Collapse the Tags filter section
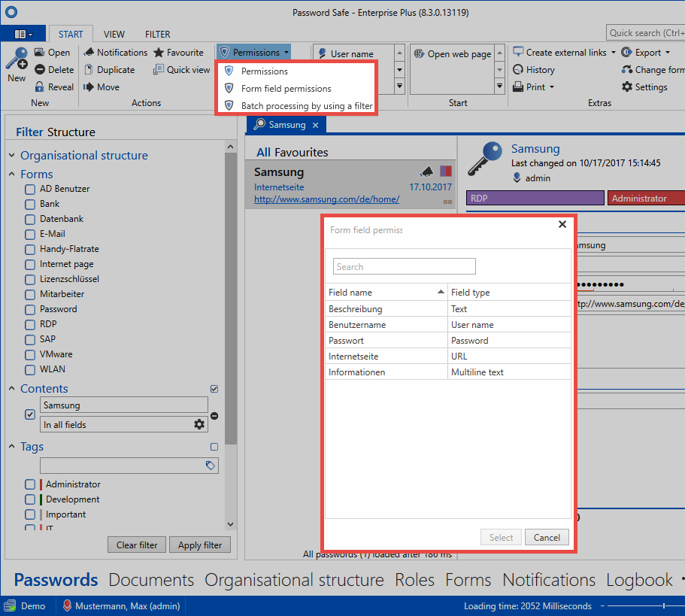The image size is (685, 616). [12, 446]
